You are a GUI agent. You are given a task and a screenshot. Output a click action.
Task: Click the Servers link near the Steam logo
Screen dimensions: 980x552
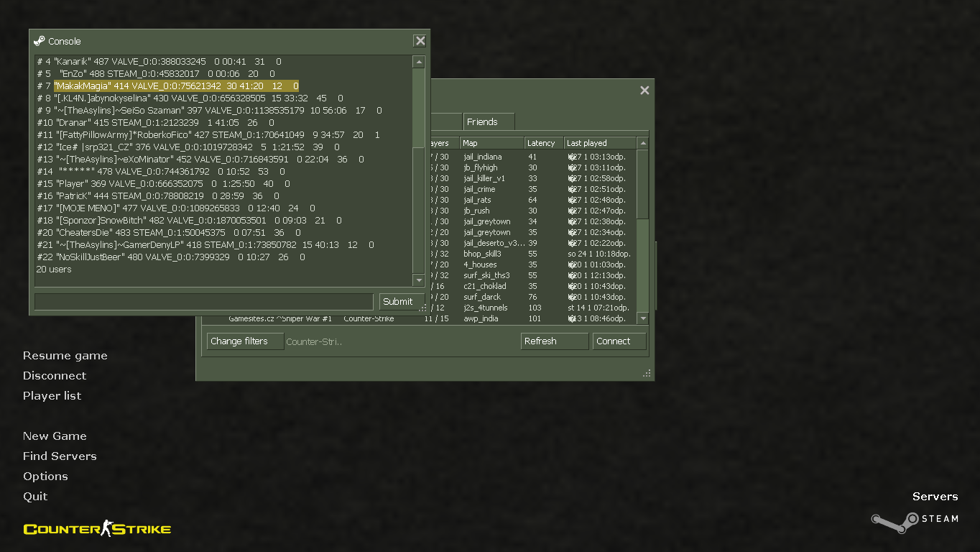[935, 497]
